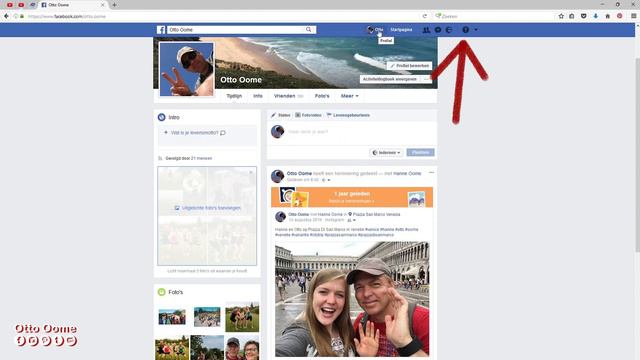The image size is (640, 360).
Task: Reload the page with refresh icon
Action: (424, 16)
